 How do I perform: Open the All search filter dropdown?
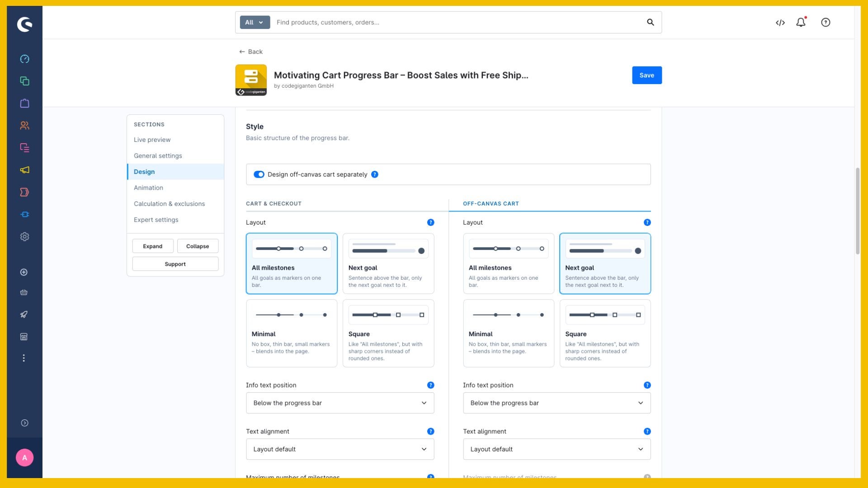[255, 22]
